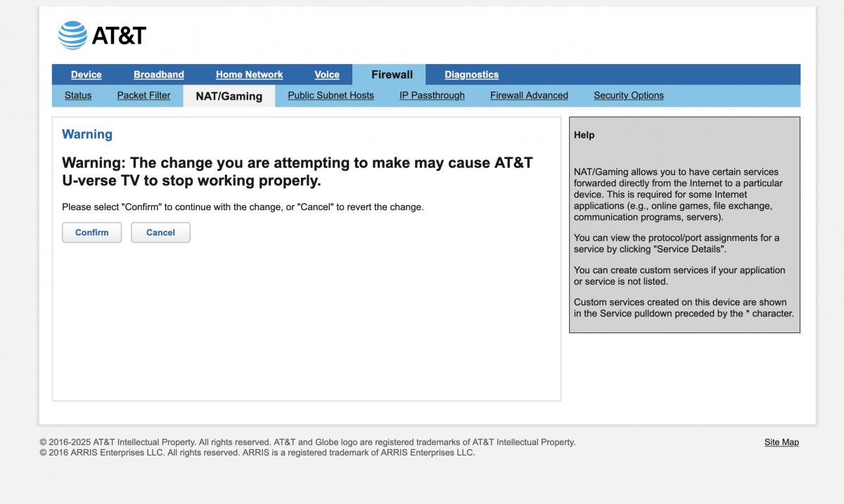Select the NAT/Gaming sub-tab

(x=229, y=96)
